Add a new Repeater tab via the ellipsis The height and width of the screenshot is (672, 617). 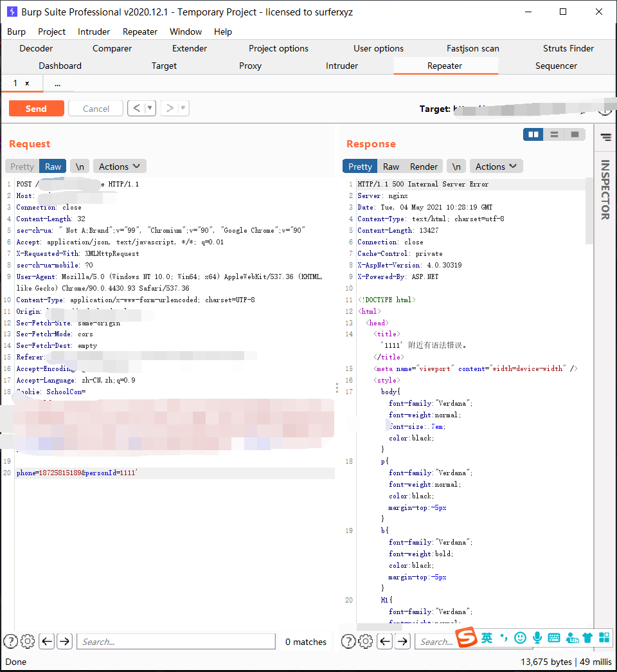[x=57, y=84]
